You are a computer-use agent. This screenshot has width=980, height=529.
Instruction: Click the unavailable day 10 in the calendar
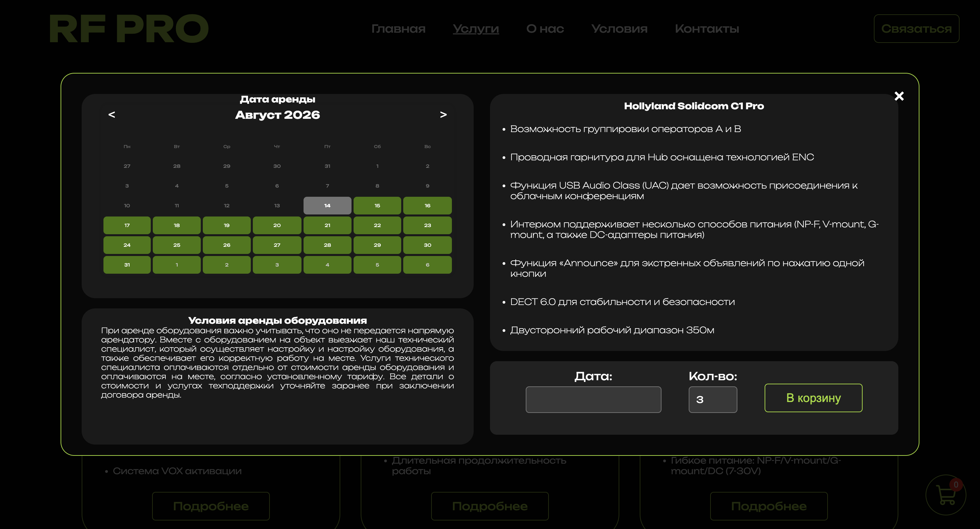(127, 206)
